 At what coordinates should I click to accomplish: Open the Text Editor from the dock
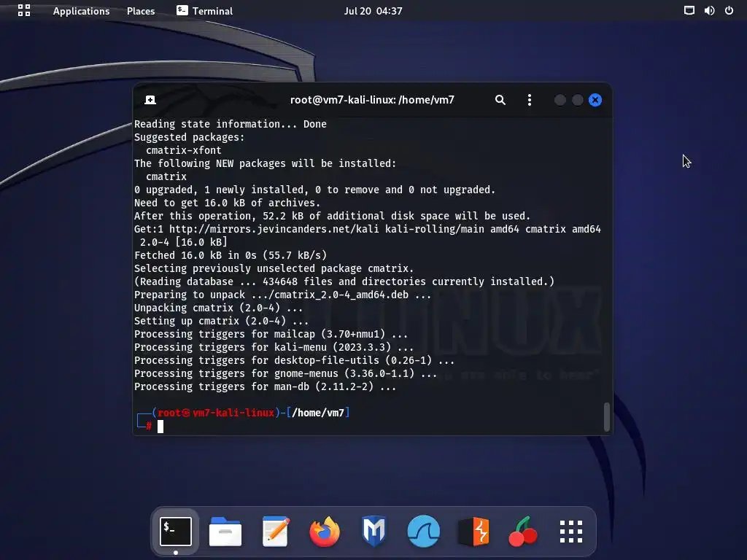click(275, 532)
